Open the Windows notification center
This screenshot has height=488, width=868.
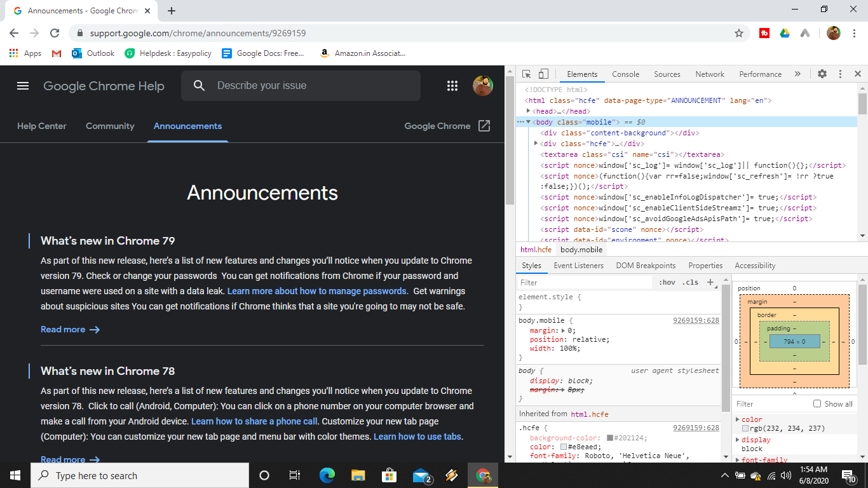point(849,475)
